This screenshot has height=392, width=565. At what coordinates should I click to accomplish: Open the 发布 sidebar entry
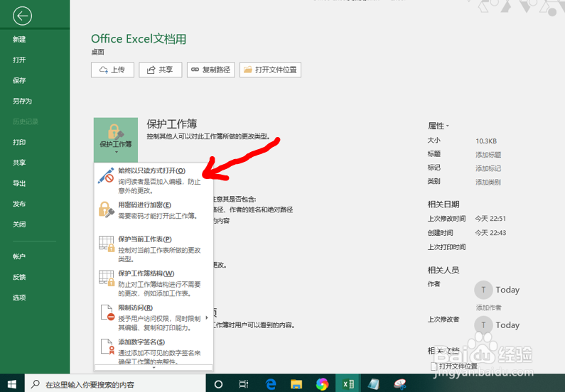point(19,204)
